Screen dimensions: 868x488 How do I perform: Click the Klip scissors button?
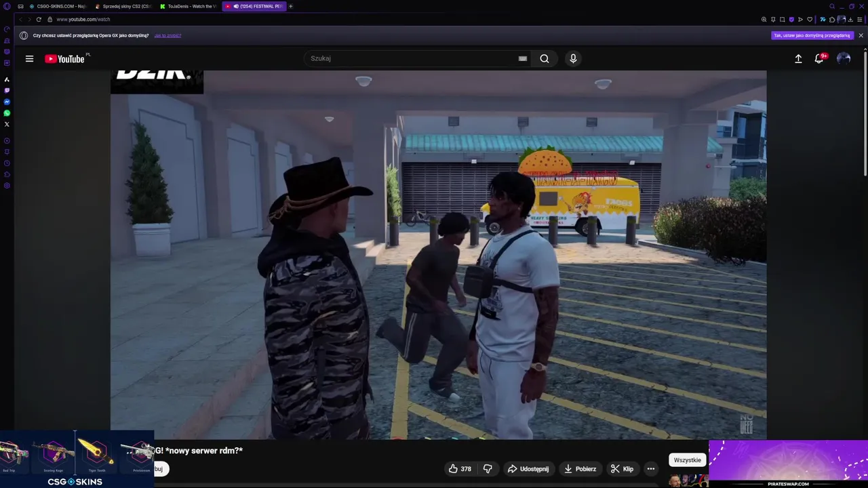click(622, 469)
